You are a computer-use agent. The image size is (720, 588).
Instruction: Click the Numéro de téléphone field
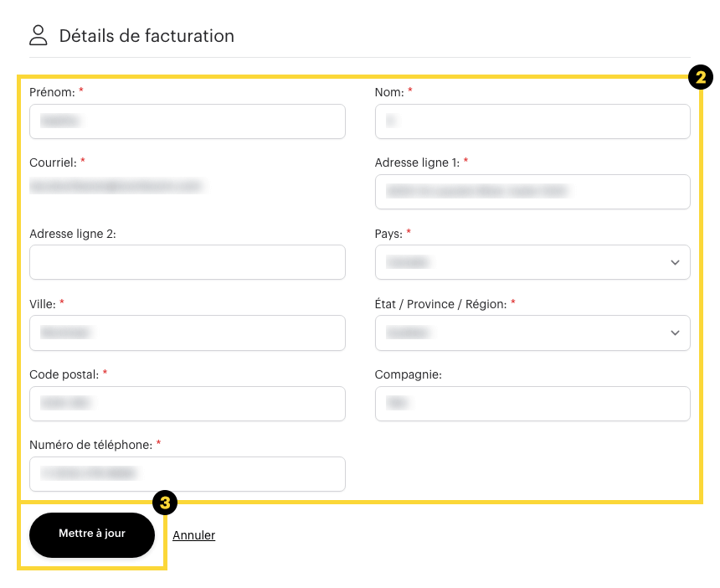click(187, 473)
